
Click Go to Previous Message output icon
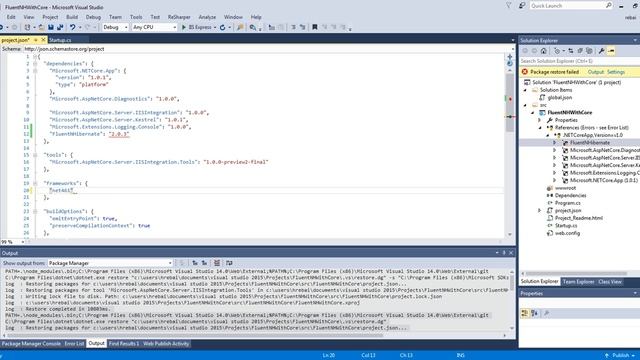(x=195, y=263)
